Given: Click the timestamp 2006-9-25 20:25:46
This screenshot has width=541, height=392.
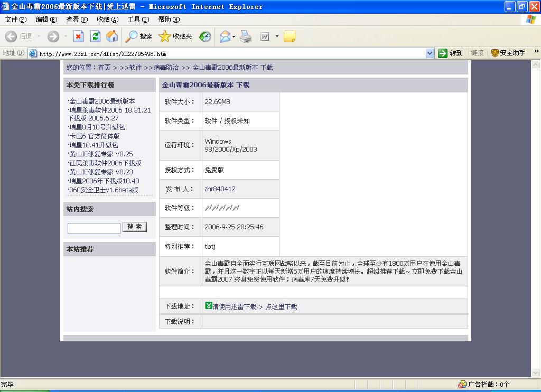Looking at the screenshot, I should (234, 227).
